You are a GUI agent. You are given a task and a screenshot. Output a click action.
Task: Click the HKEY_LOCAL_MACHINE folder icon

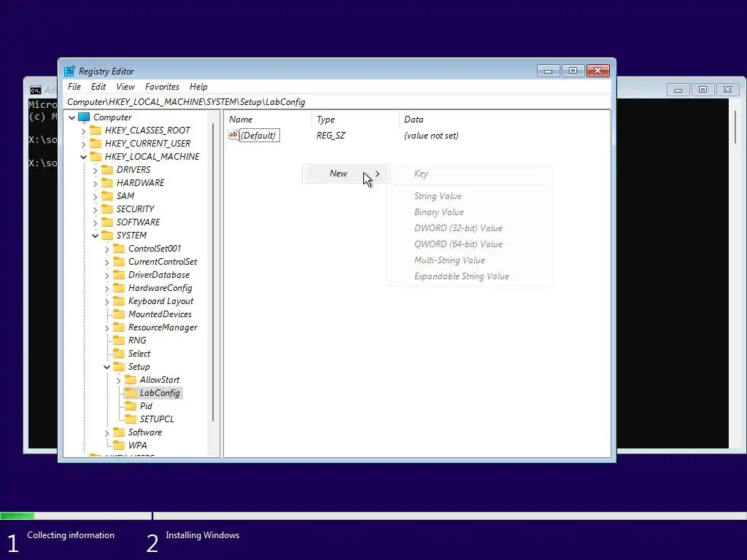[x=96, y=156]
